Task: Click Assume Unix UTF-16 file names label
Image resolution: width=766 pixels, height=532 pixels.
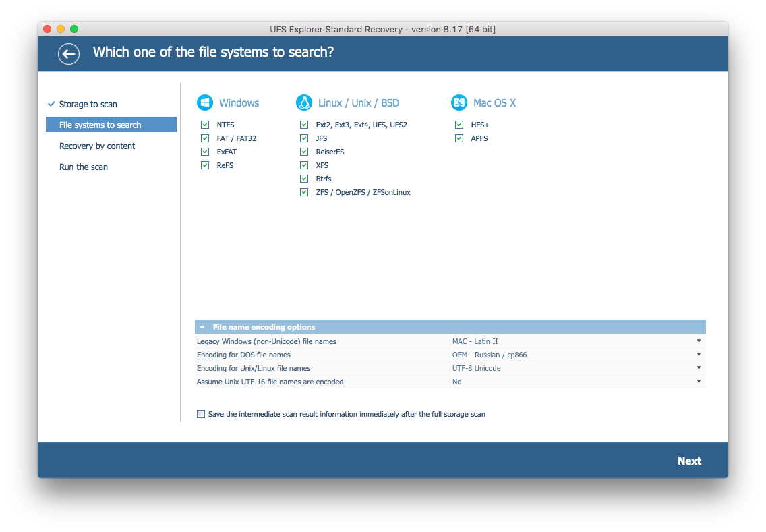Action: (x=270, y=382)
